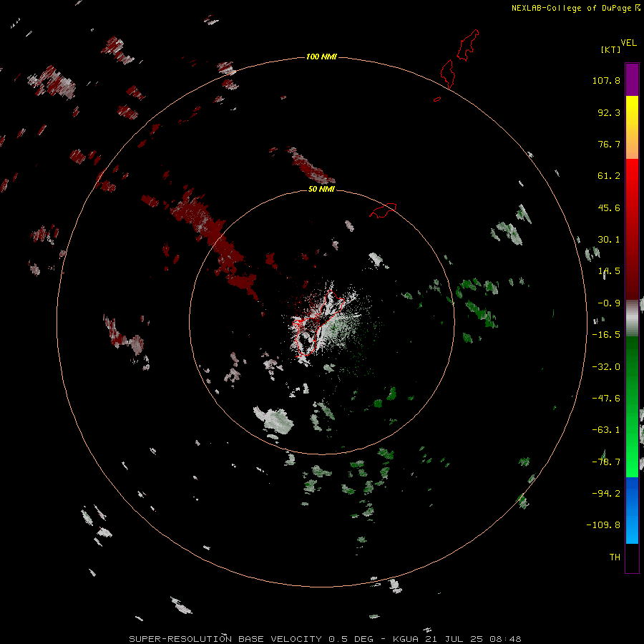Select the -109.8 legend value
644x644 pixels.
coord(603,525)
